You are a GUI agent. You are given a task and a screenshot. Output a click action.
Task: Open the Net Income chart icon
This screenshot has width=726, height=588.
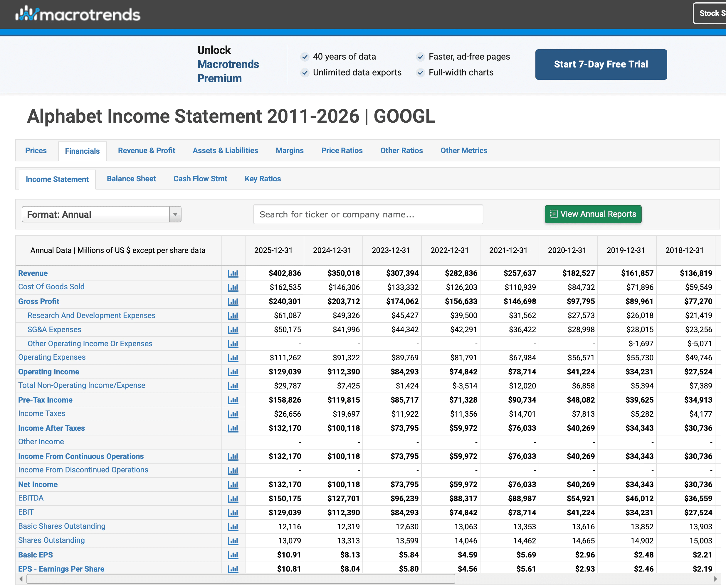(x=233, y=485)
